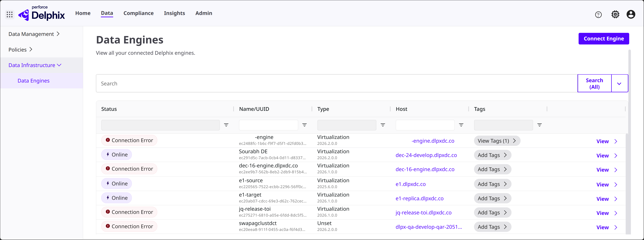The height and width of the screenshot is (240, 644).
Task: Click the Name/UUID column filter icon
Action: pos(304,125)
